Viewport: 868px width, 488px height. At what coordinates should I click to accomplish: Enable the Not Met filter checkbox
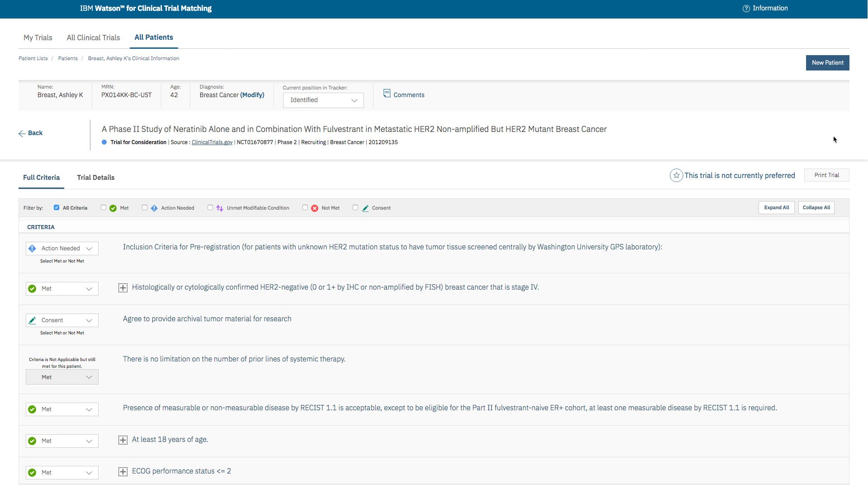tap(305, 207)
